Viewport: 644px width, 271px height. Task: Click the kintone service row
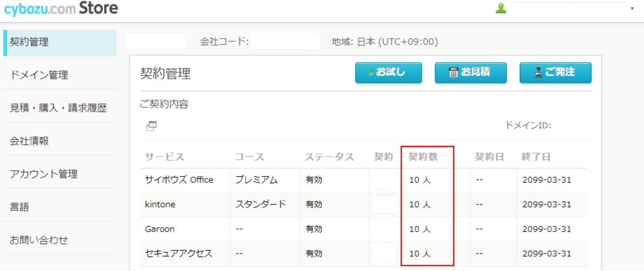pyautogui.click(x=160, y=204)
